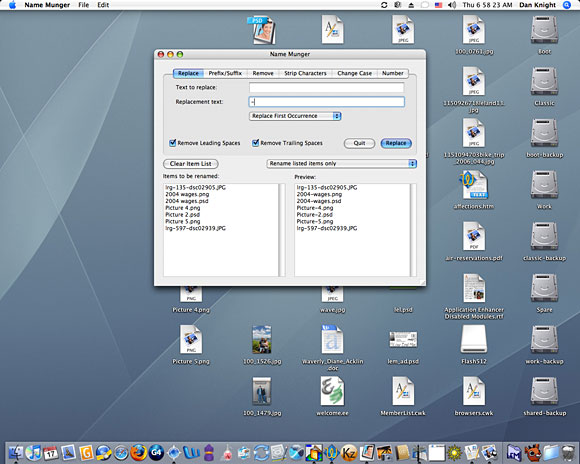580x464 pixels.
Task: Click Picture-5.png in the Preview list
Action: (315, 221)
